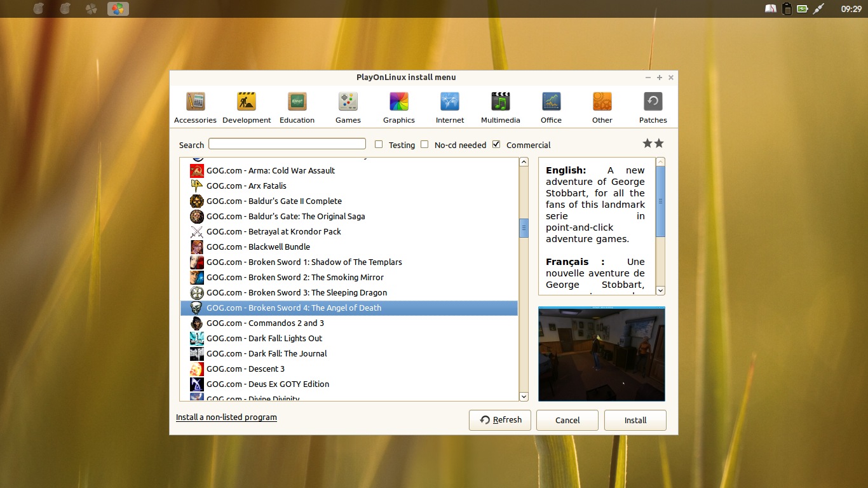The image size is (868, 488).
Task: Click the highlighted PlayOnLinux taskbar icon
Action: (118, 9)
